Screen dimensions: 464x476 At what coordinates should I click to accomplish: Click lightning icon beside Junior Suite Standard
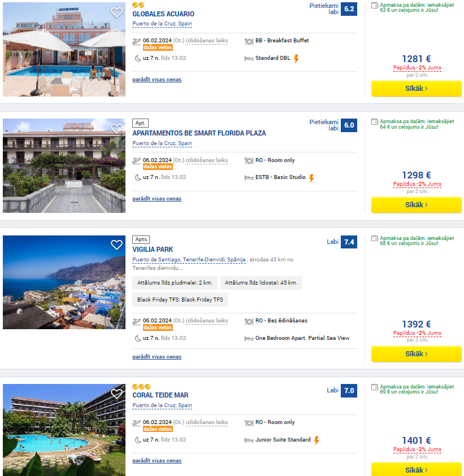[x=316, y=440]
